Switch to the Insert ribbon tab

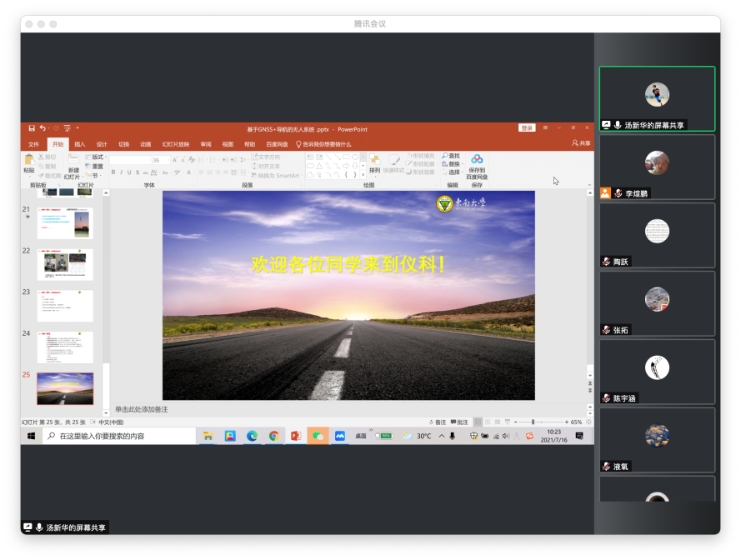tap(80, 144)
